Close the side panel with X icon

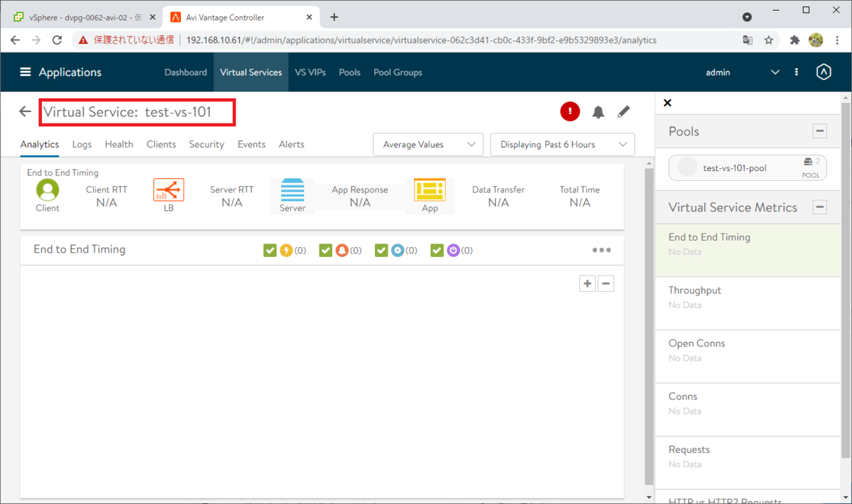click(x=667, y=103)
